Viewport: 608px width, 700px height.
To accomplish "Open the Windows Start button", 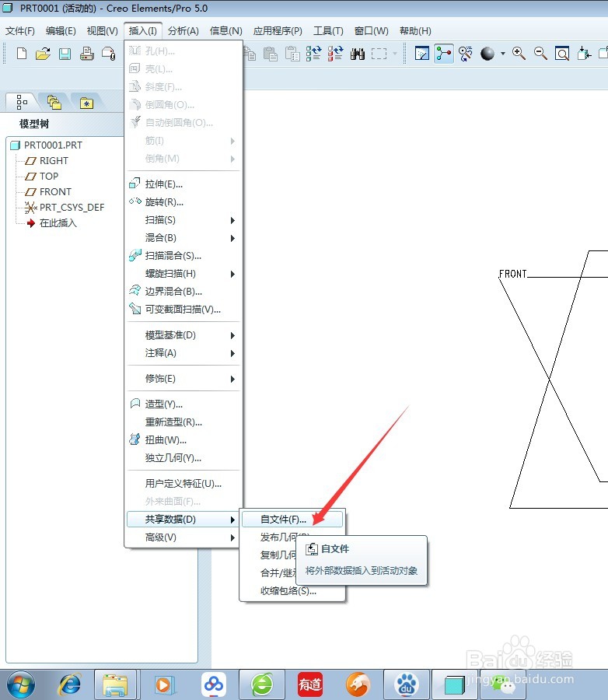I will 21,684.
